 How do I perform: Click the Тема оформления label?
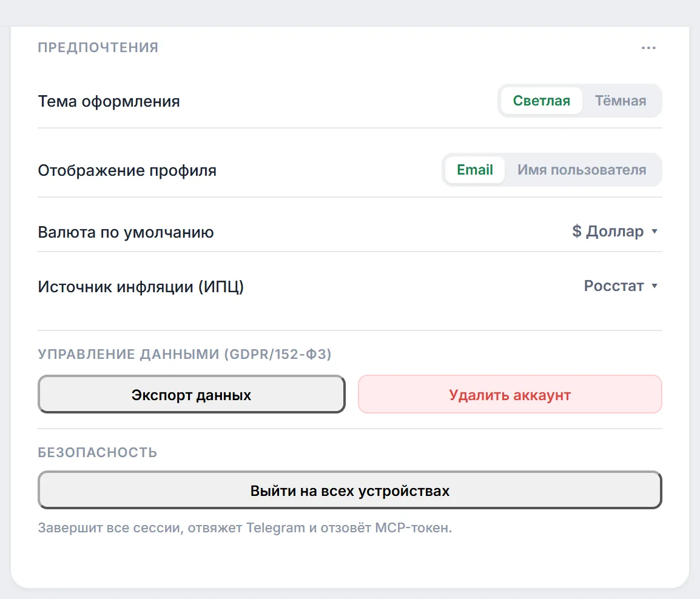coord(109,101)
